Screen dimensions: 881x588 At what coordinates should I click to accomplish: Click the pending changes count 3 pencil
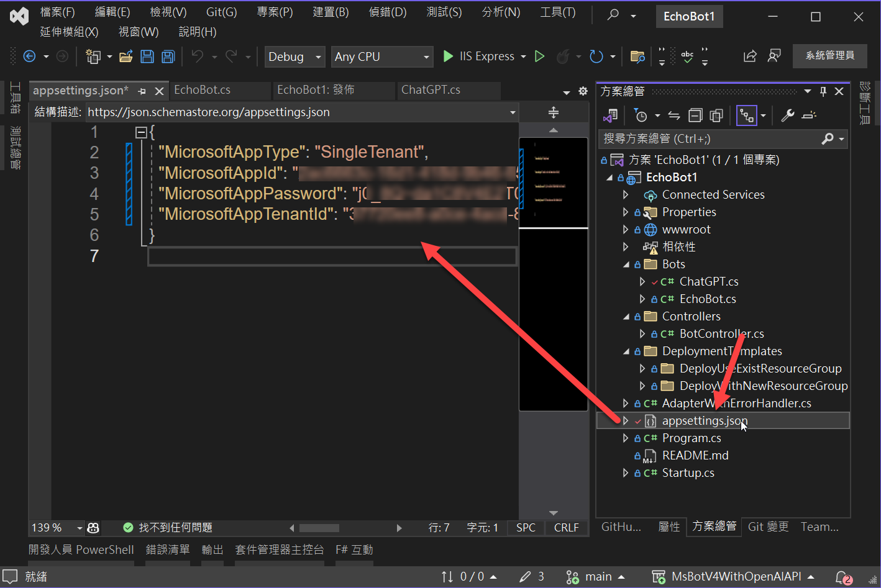(532, 577)
